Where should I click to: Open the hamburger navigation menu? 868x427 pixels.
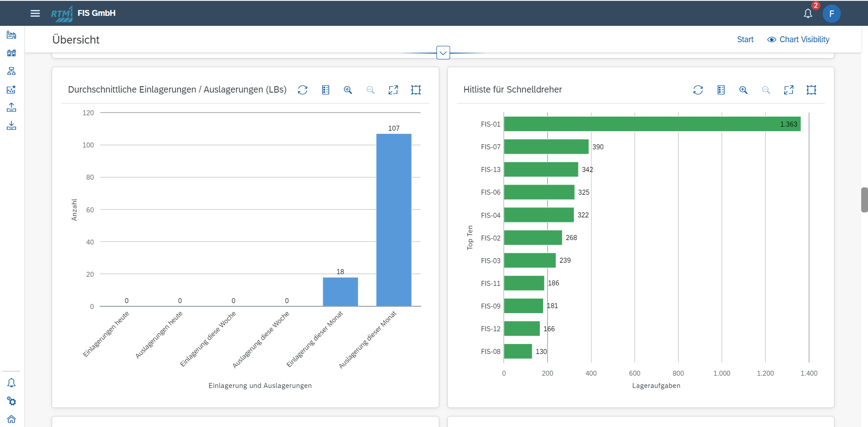tap(35, 13)
